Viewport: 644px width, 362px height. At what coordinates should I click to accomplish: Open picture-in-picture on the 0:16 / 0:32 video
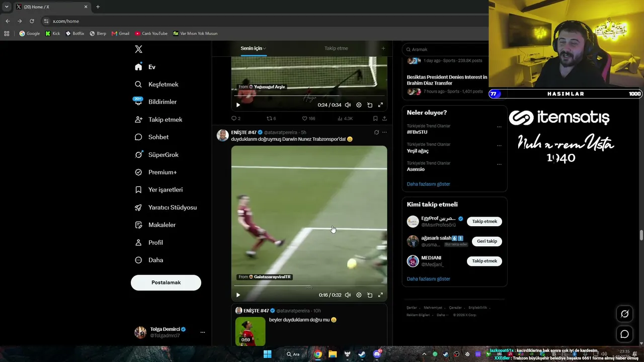pos(370,295)
